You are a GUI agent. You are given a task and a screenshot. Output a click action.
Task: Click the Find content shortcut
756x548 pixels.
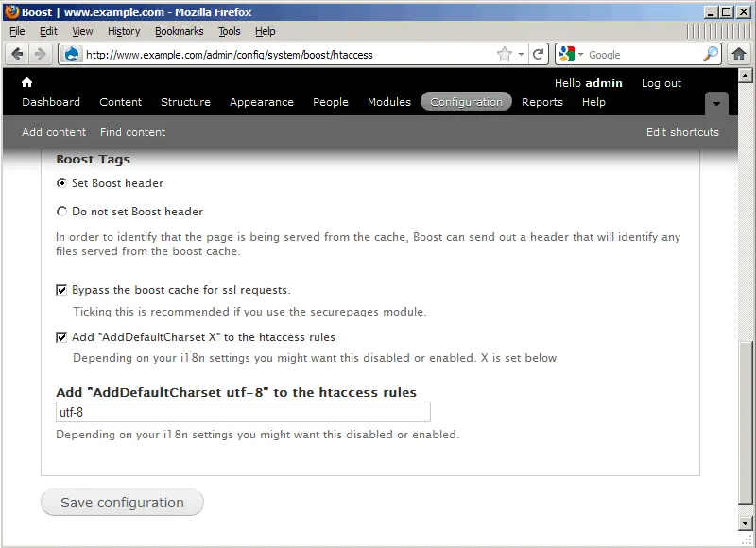coord(133,132)
